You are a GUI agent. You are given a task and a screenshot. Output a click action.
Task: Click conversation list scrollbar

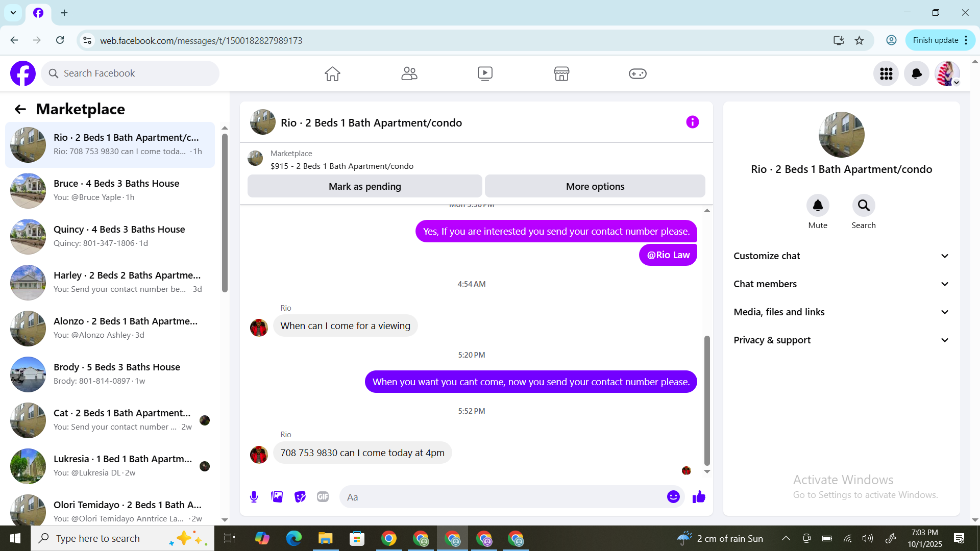tap(225, 212)
